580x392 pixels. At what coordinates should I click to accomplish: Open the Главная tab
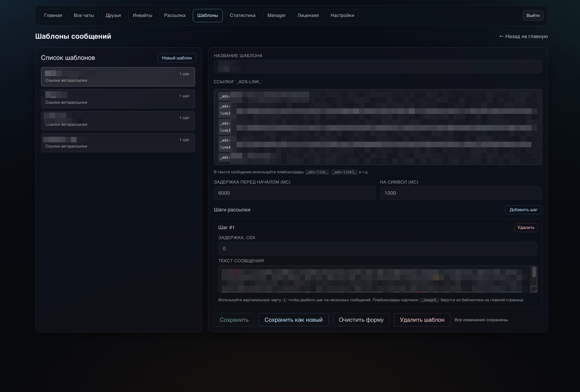(x=53, y=16)
